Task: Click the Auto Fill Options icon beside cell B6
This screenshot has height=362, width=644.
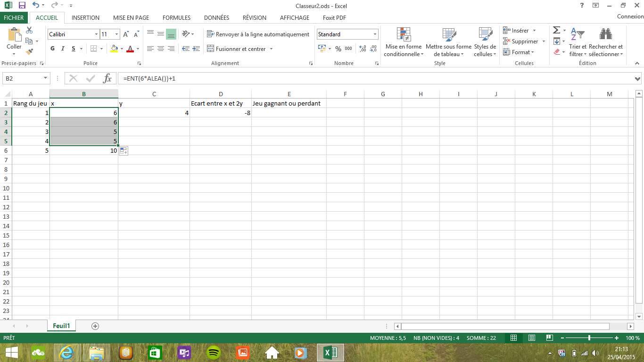Action: point(124,150)
